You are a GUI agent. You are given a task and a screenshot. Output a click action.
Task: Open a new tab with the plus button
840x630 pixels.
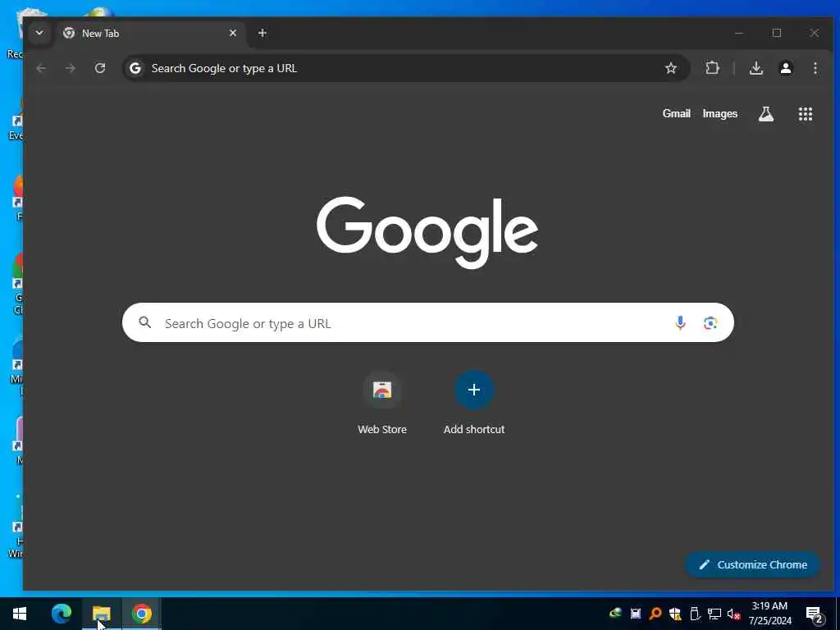point(262,33)
